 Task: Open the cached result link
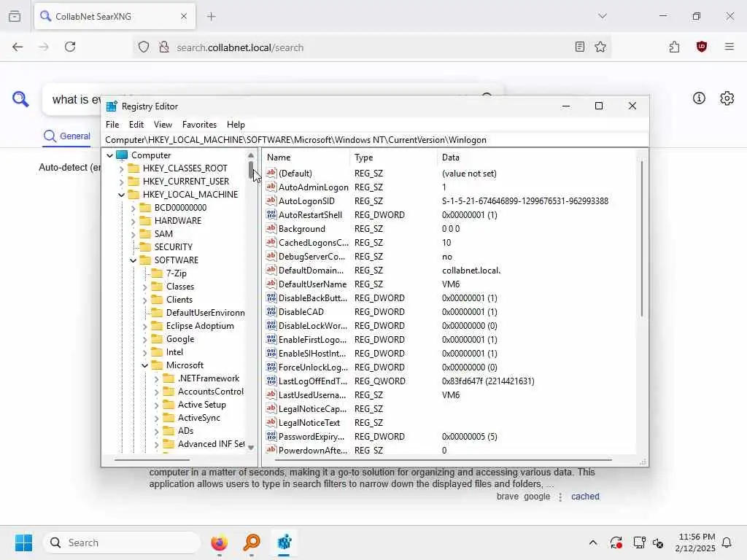[585, 496]
